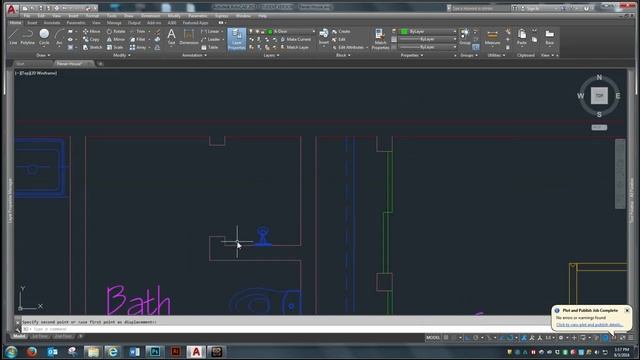The width and height of the screenshot is (640, 360).
Task: Click the Array tool
Action: click(138, 47)
